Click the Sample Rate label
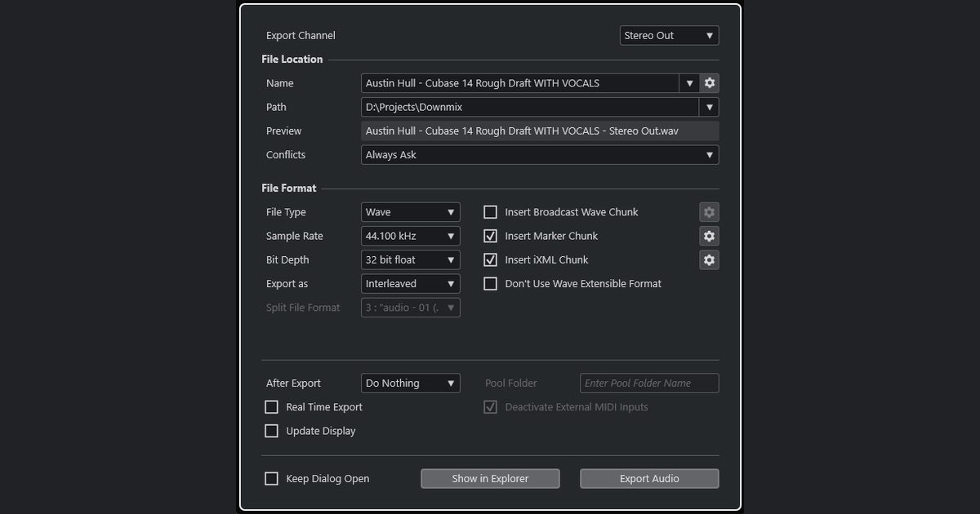980x514 pixels. click(295, 236)
